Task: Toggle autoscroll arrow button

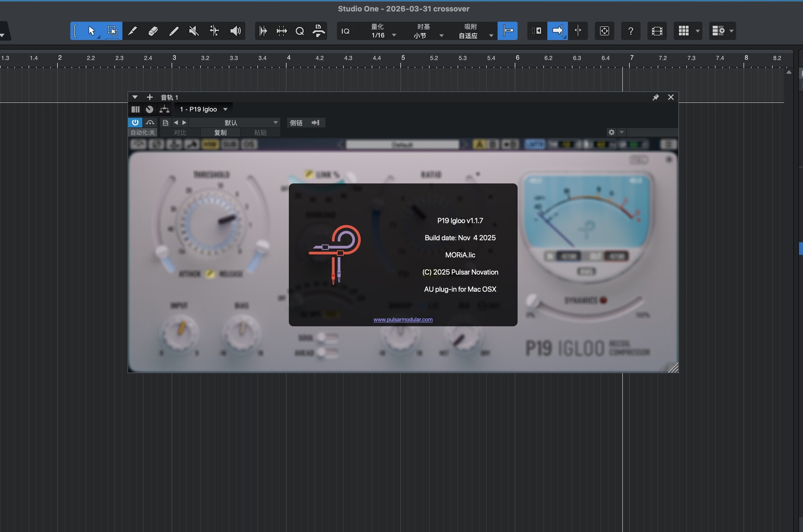Action: point(557,31)
